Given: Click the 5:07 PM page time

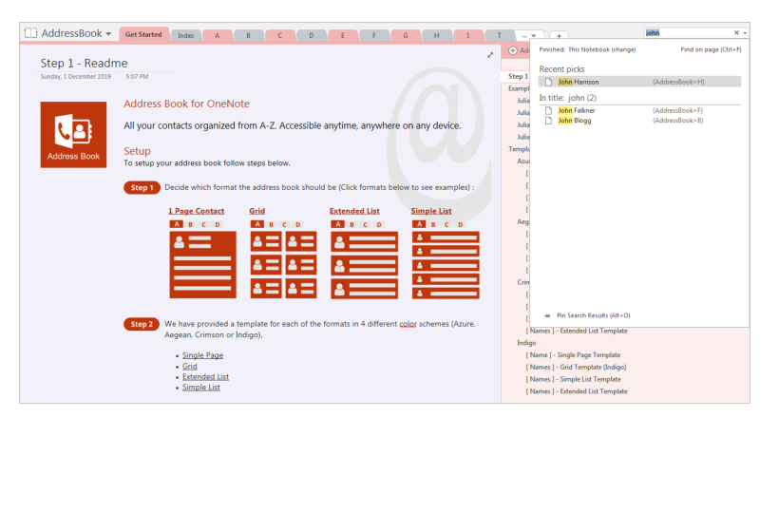Looking at the screenshot, I should point(137,77).
